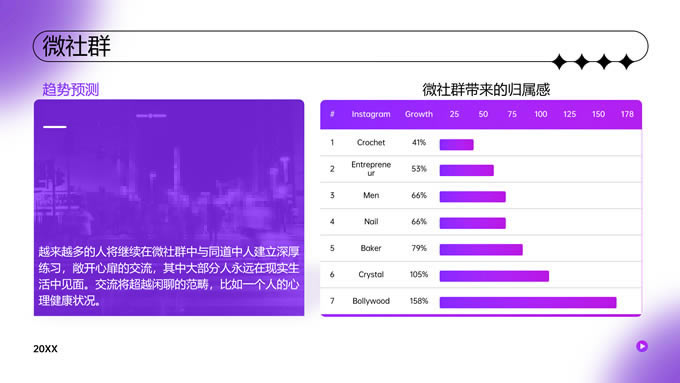Click the 105% growth value

point(419,275)
